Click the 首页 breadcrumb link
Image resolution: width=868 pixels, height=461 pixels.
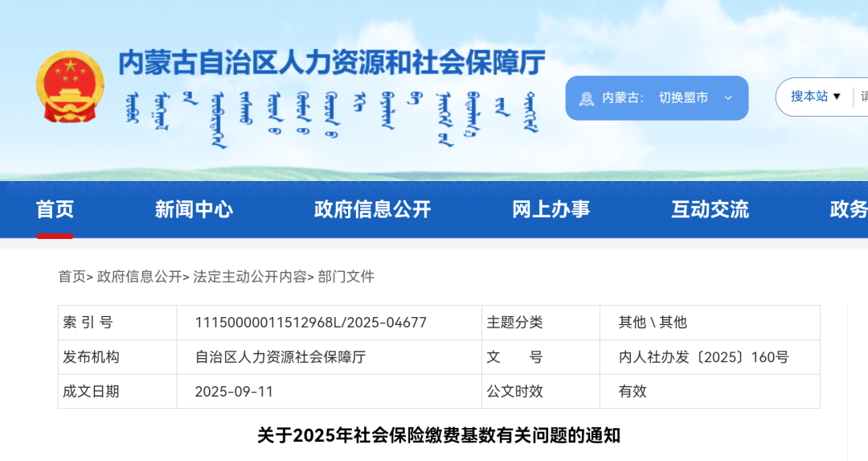click(72, 277)
